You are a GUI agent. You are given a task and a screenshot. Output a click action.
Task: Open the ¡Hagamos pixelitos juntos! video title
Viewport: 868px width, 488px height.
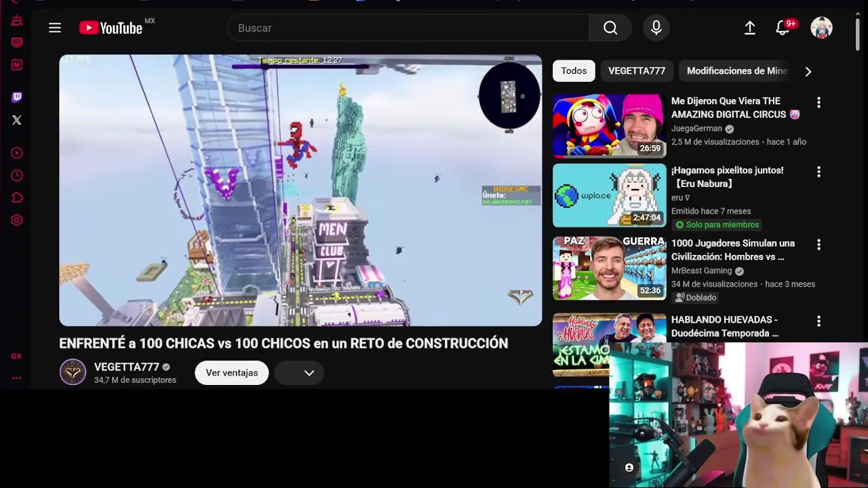pyautogui.click(x=728, y=177)
